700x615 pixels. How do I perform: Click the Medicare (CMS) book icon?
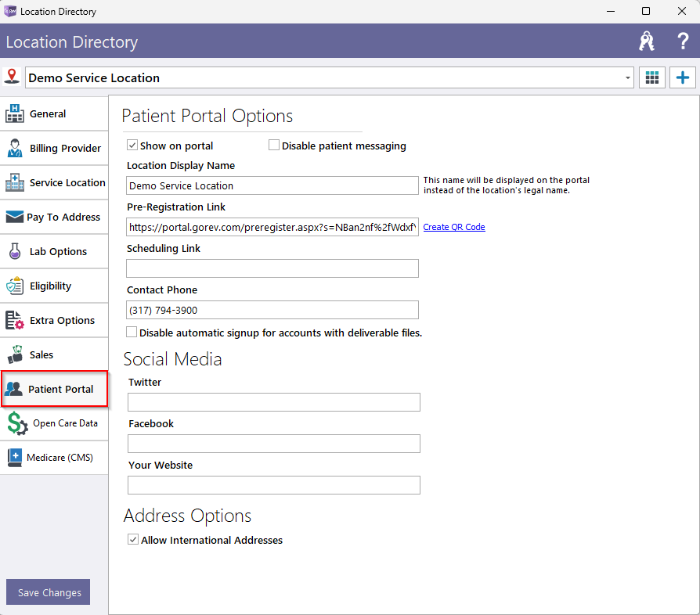click(15, 458)
